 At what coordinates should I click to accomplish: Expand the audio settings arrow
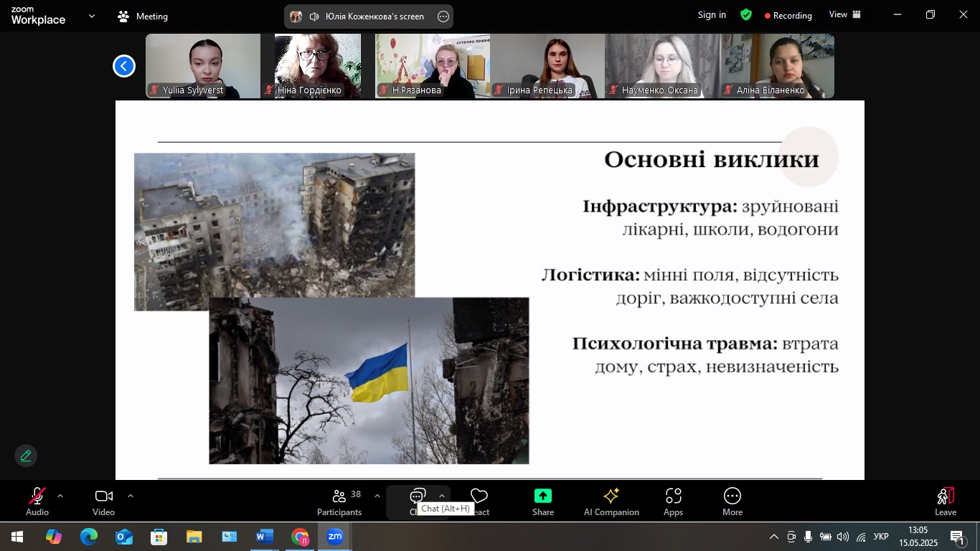coord(60,496)
